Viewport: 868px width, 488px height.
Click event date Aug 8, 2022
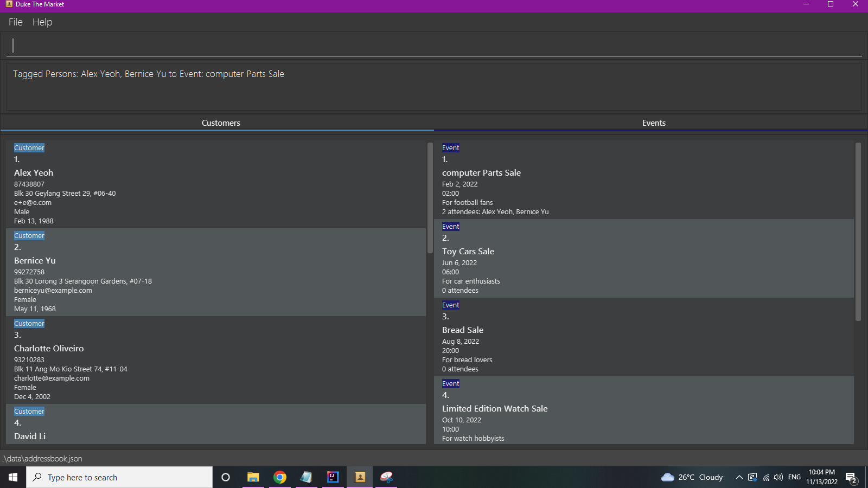click(x=461, y=342)
